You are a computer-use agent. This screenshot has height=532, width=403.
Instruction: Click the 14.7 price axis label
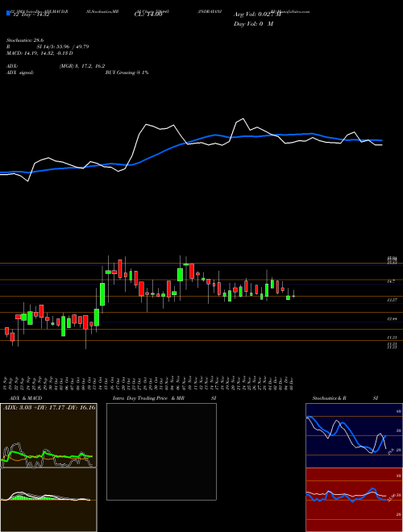coord(390,281)
